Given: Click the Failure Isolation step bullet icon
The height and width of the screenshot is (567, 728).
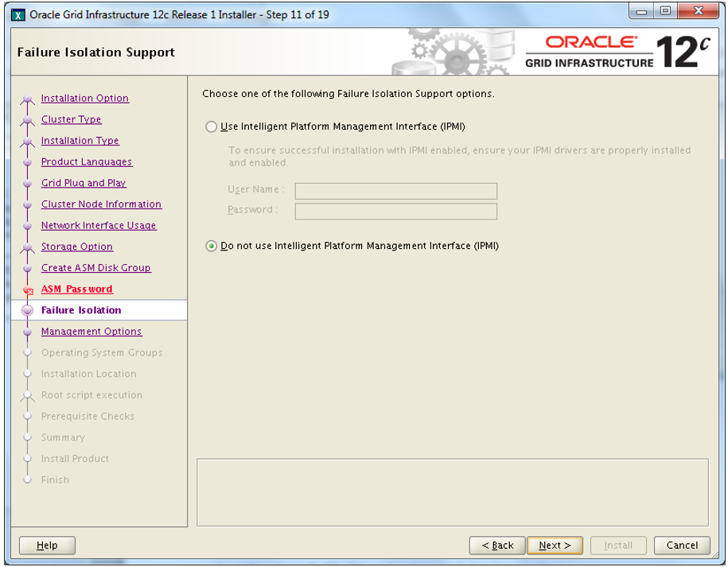Looking at the screenshot, I should [x=27, y=310].
